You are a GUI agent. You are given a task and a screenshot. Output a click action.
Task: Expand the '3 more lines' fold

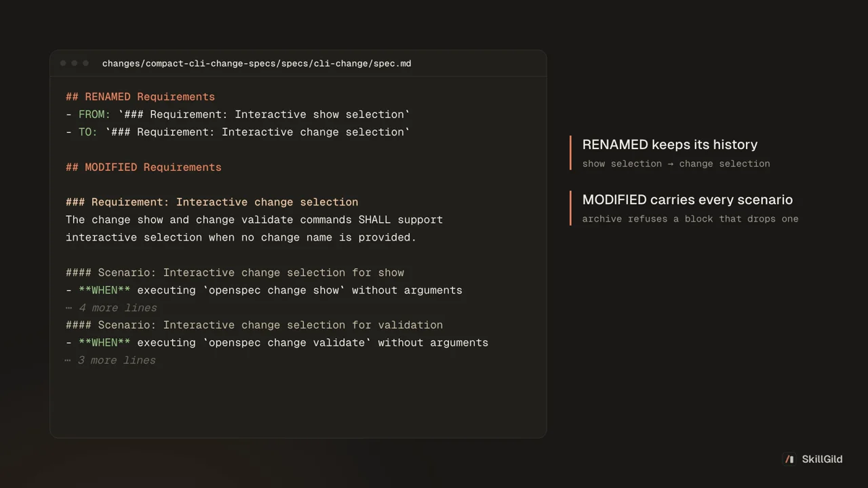[111, 361]
